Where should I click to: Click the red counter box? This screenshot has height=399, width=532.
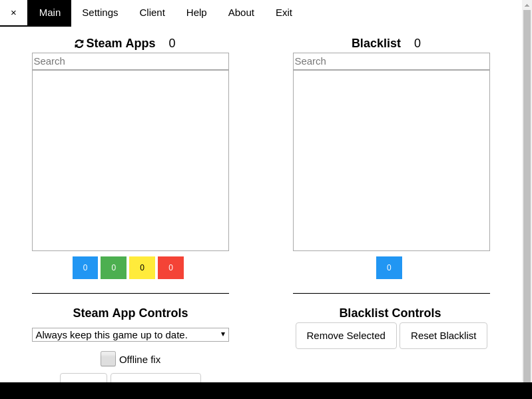(170, 268)
